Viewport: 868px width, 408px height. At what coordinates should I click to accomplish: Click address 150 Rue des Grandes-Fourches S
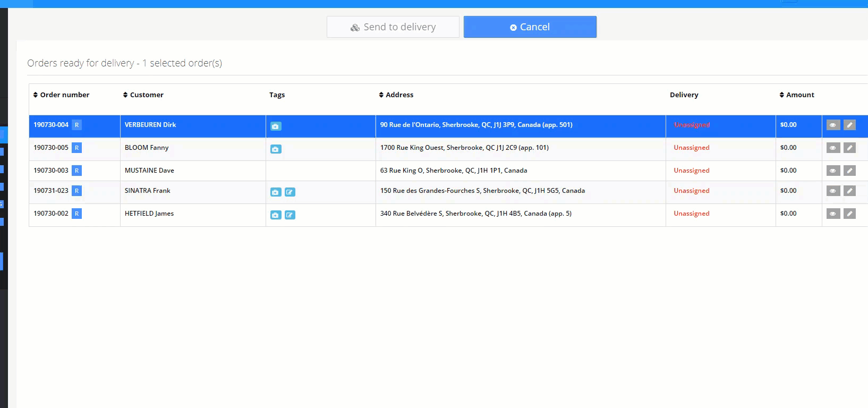pos(482,191)
